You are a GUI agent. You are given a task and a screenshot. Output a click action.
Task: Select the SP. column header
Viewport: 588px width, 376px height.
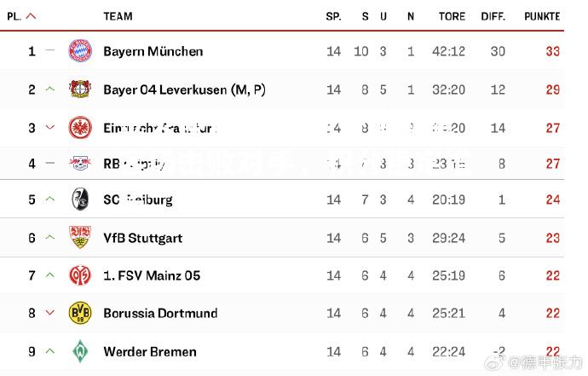coord(333,16)
